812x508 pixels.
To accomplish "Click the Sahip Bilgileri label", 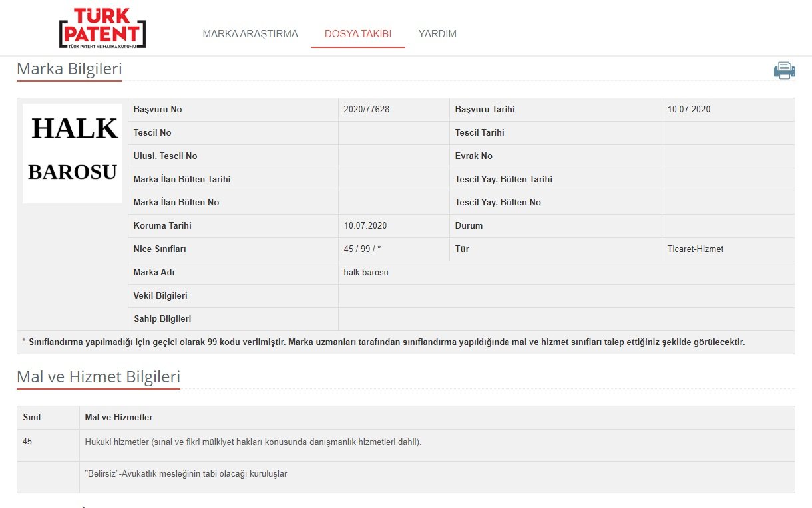I will (x=162, y=319).
